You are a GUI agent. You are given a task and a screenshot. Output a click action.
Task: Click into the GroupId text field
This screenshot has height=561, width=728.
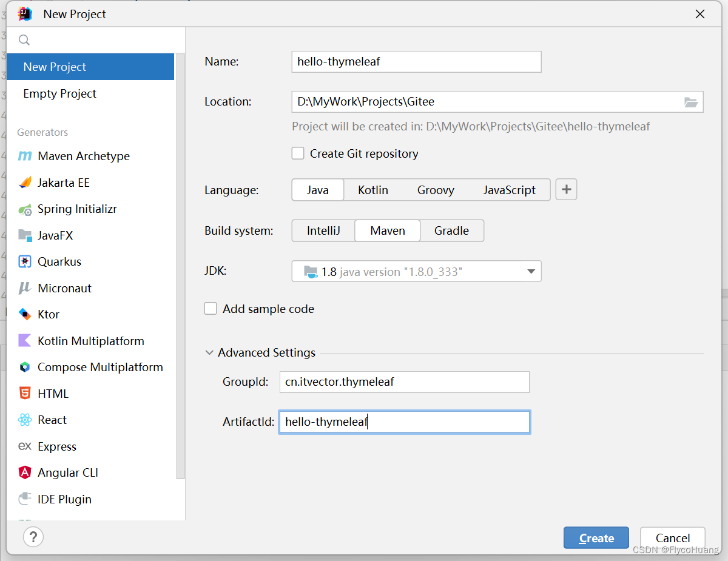point(405,382)
